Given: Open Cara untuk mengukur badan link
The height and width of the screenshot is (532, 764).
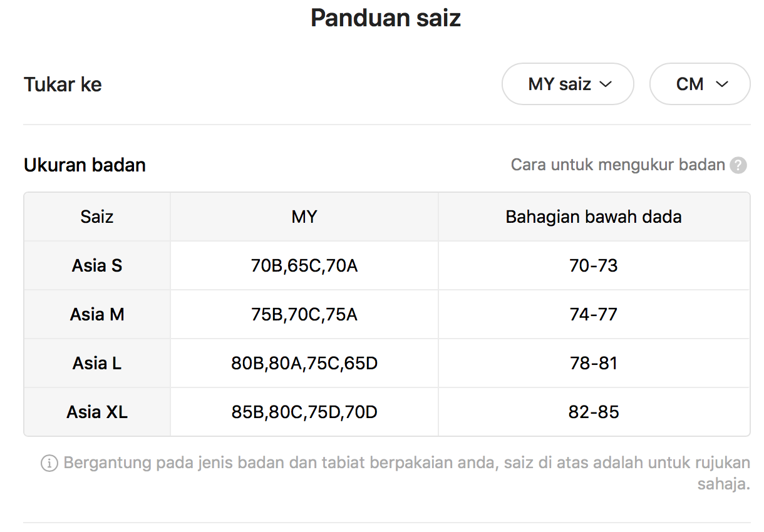Looking at the screenshot, I should 618,165.
